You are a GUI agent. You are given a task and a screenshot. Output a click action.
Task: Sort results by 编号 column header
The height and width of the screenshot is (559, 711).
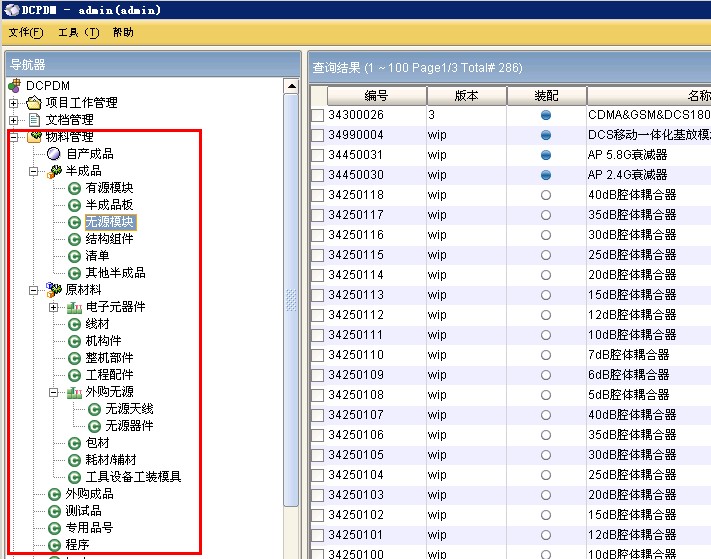point(375,96)
